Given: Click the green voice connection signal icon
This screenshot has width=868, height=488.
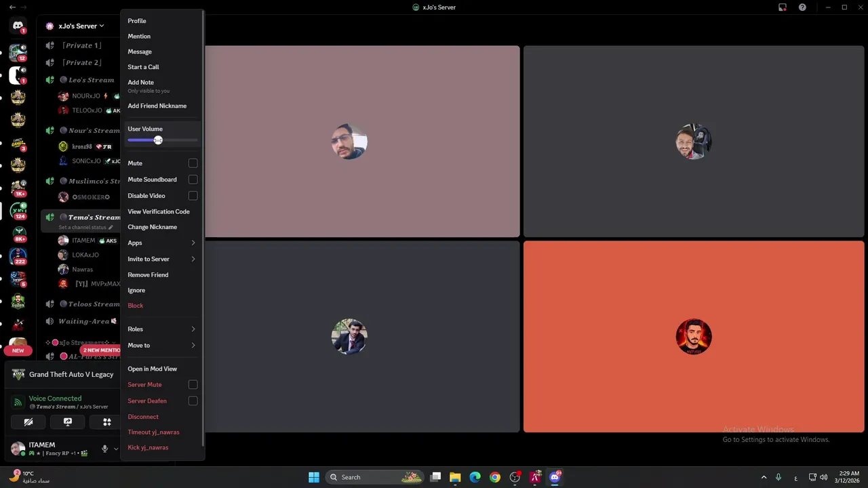Looking at the screenshot, I should 18,403.
